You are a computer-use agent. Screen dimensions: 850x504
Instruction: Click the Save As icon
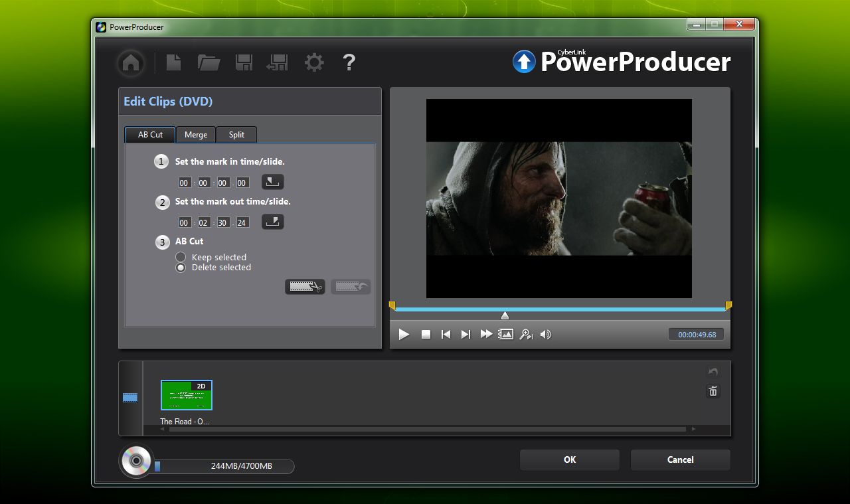point(278,62)
